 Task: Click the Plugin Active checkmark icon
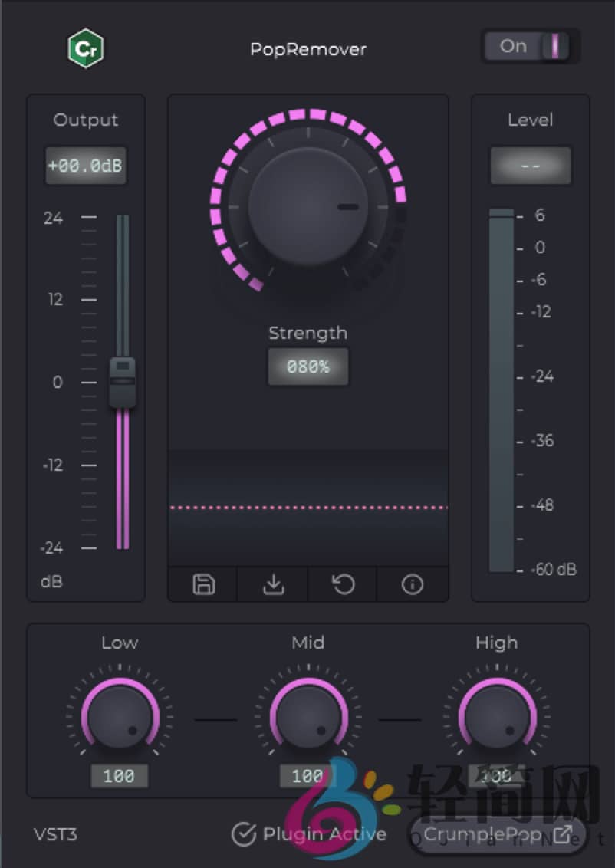click(x=243, y=834)
